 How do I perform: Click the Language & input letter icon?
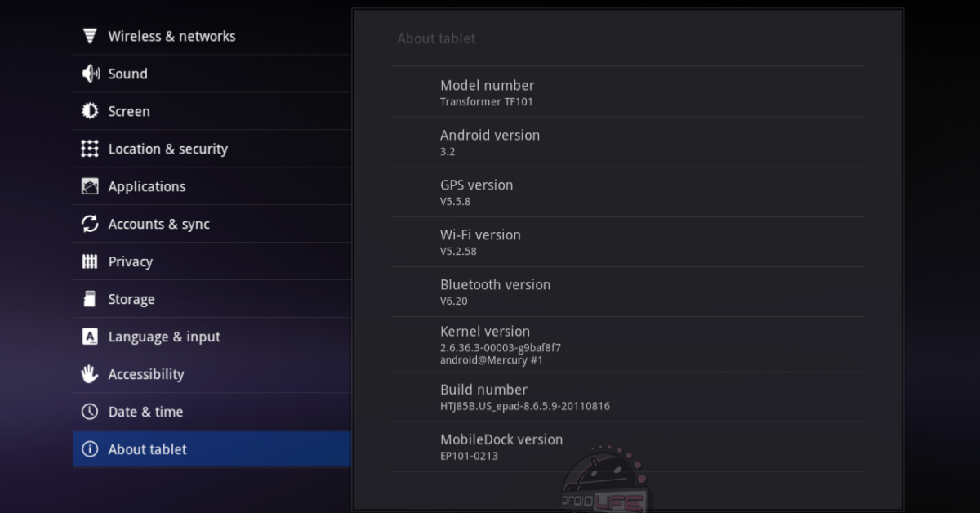[90, 337]
